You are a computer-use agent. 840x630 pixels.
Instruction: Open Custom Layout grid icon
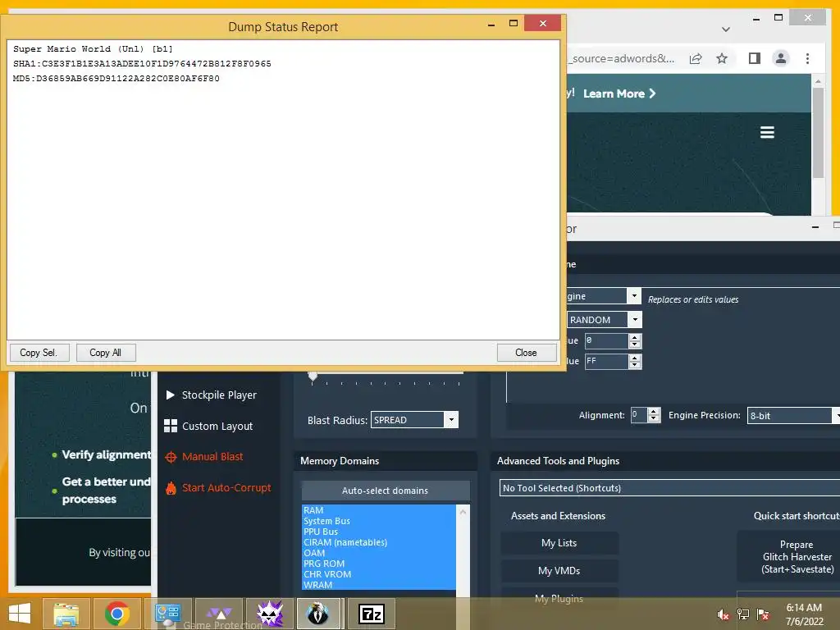[171, 426]
